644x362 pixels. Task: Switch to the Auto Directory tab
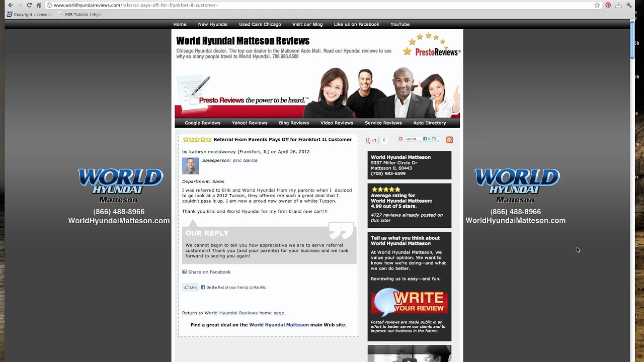click(x=430, y=123)
